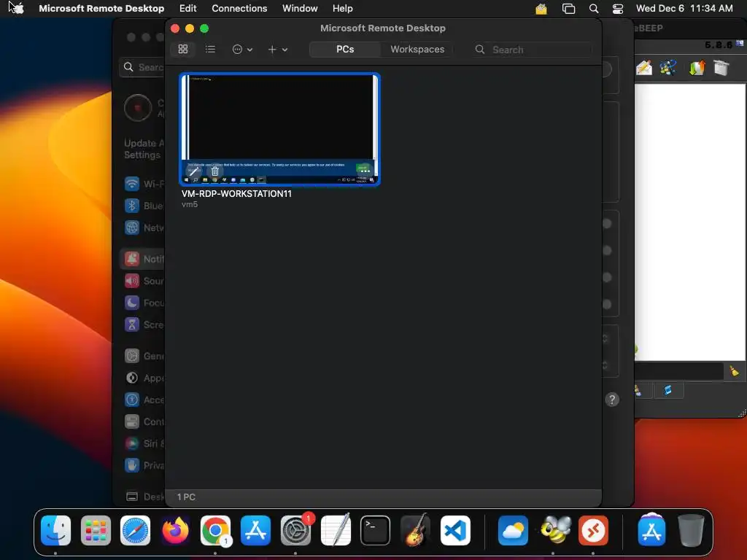Click the compose message icon in BEEP window
The image size is (747, 560).
click(644, 68)
